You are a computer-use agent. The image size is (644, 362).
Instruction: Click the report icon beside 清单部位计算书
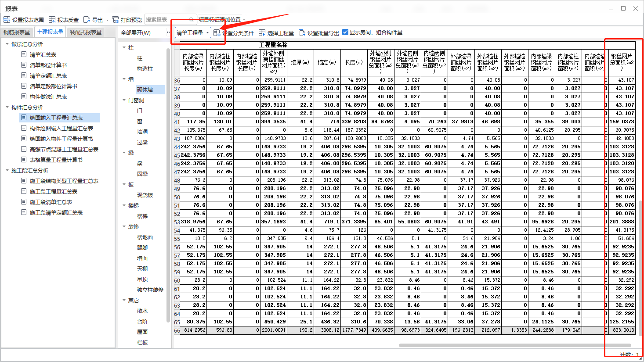24,65
